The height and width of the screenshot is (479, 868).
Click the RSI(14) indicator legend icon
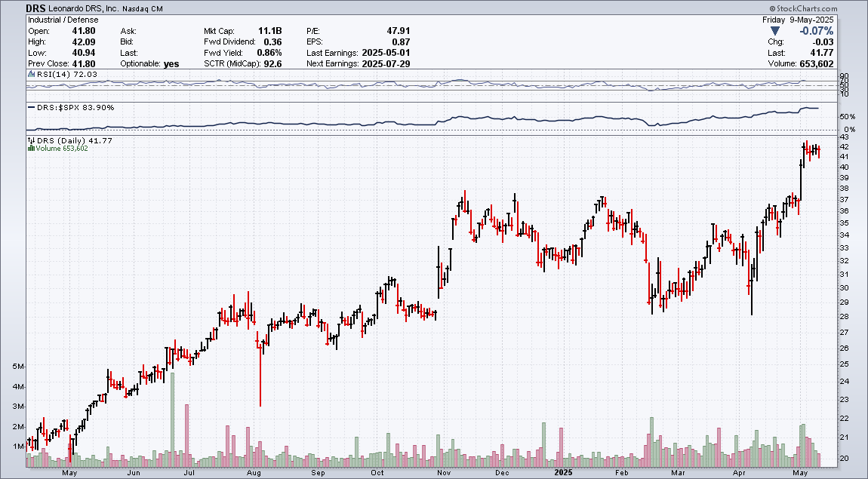click(31, 74)
